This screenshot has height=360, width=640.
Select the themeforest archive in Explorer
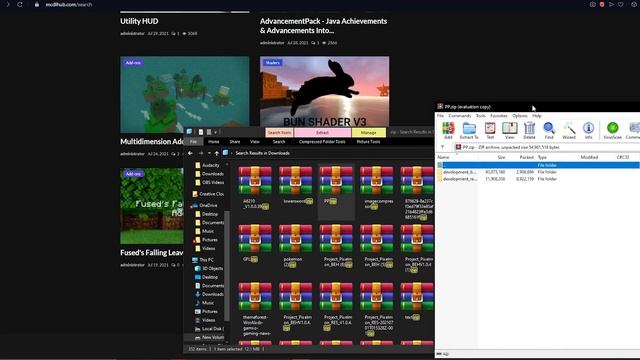(x=255, y=309)
